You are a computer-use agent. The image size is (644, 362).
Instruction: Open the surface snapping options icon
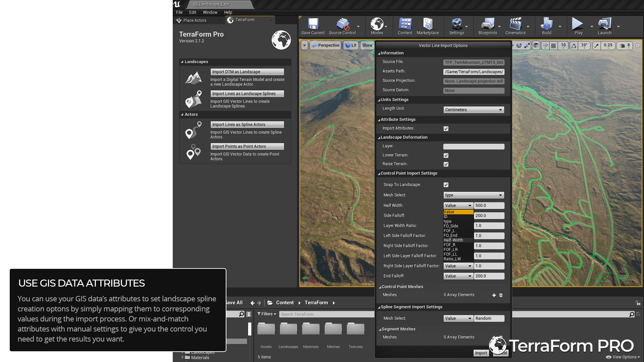(545, 46)
